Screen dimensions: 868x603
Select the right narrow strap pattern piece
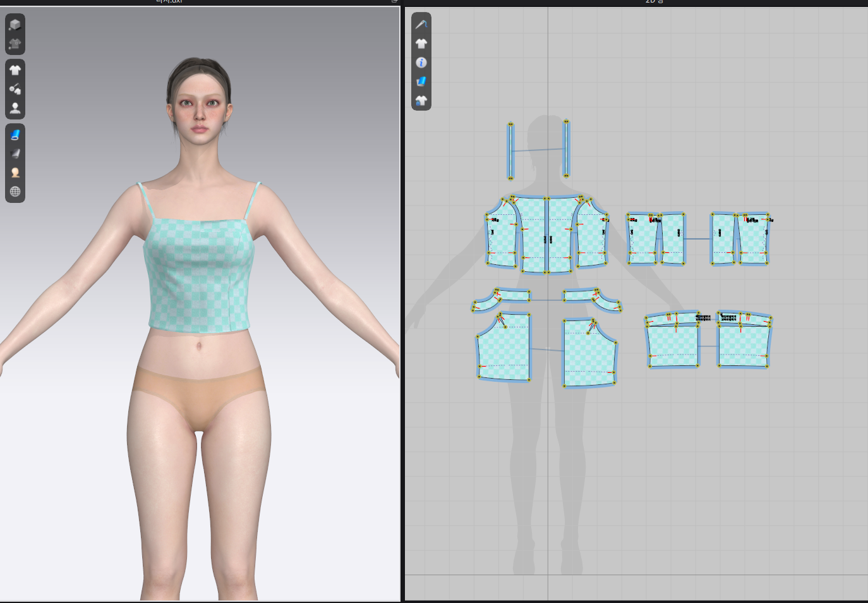[x=567, y=149]
